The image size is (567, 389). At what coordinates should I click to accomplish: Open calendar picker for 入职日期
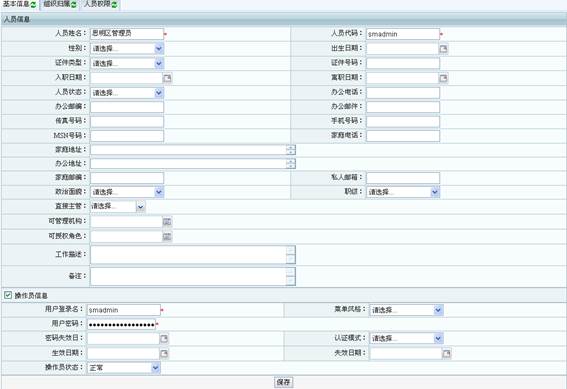click(167, 78)
